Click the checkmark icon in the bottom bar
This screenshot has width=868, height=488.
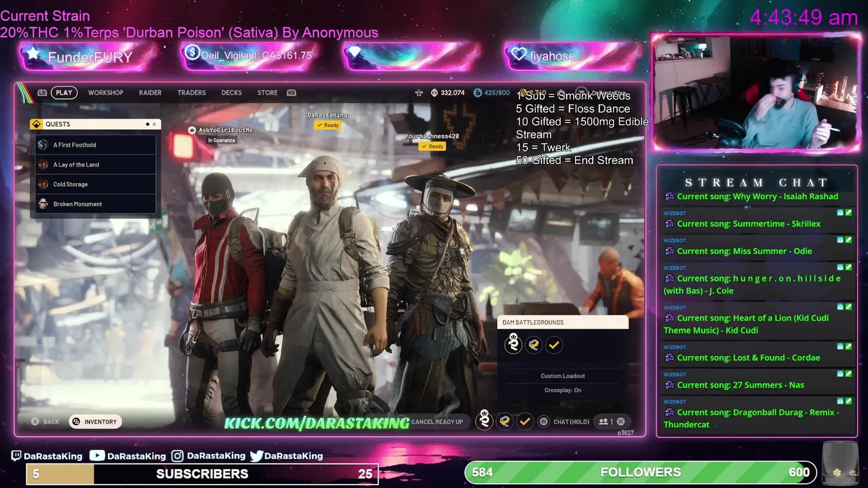(525, 422)
